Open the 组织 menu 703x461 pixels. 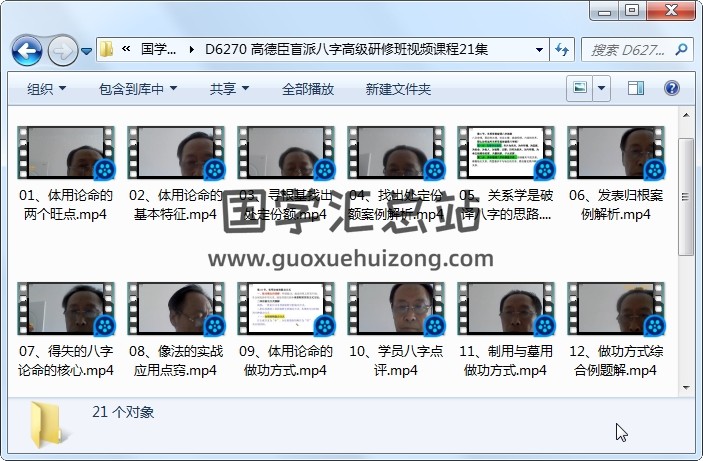coord(46,89)
